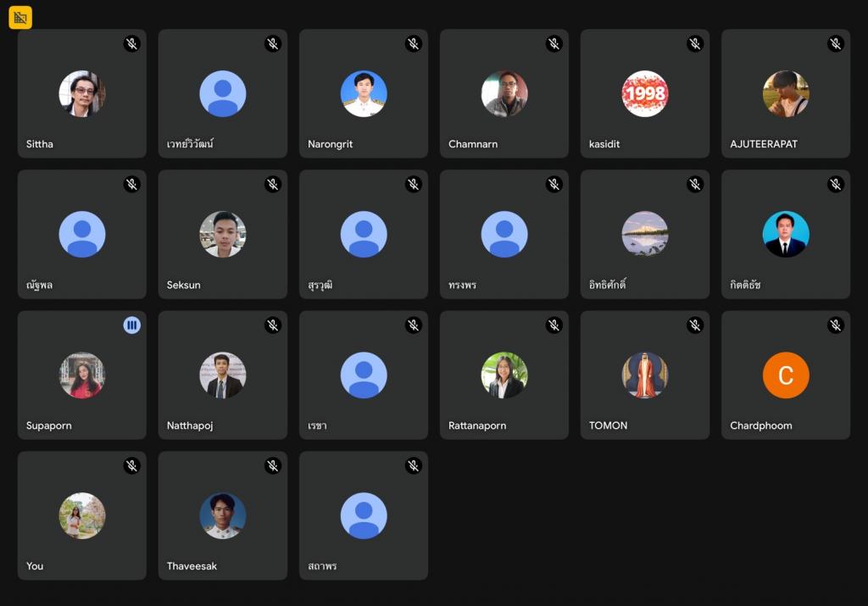Select the default avatar on สถาพร's tile
868x606 pixels.
point(364,515)
